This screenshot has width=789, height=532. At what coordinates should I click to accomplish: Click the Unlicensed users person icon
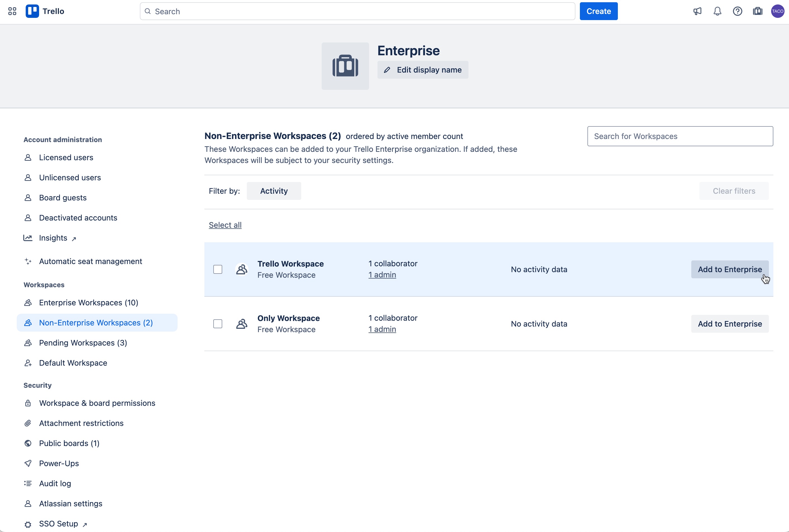[x=28, y=178]
